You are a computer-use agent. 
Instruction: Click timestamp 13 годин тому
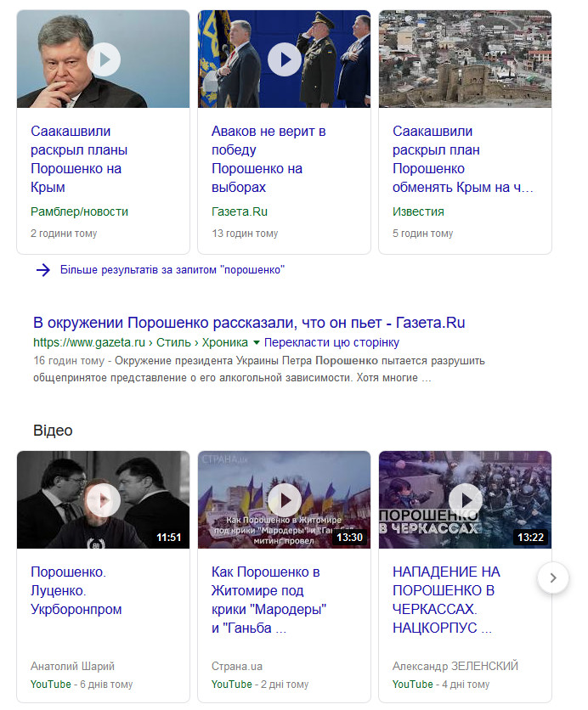click(x=245, y=234)
